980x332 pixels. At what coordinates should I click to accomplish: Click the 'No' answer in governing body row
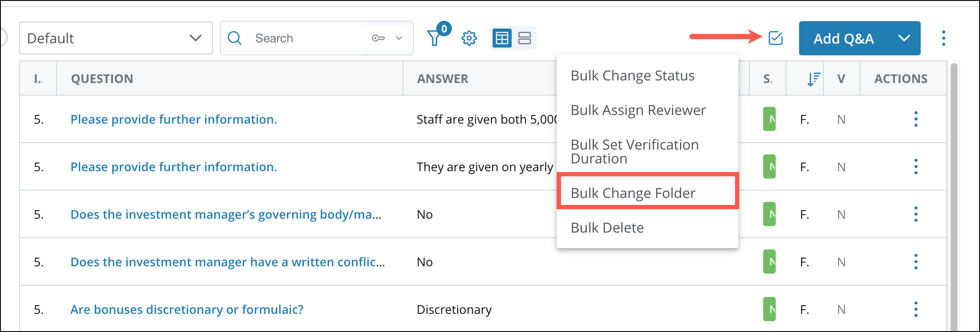click(x=425, y=214)
